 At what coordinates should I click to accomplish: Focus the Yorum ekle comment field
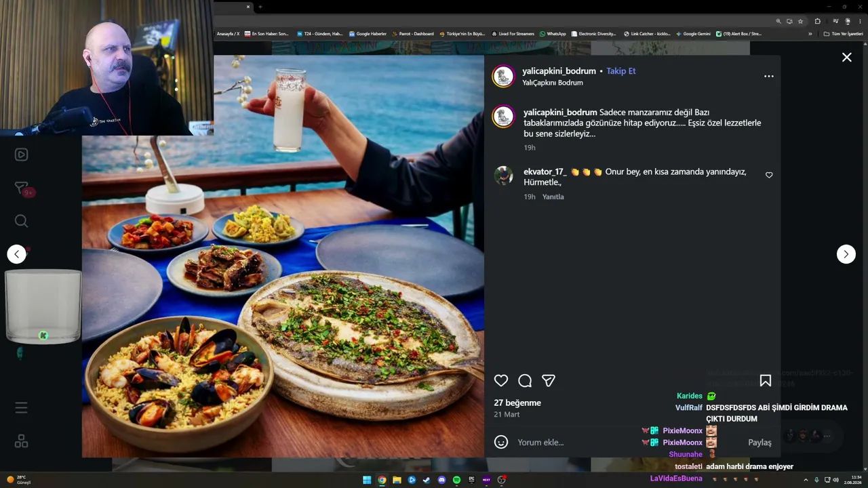(x=627, y=442)
